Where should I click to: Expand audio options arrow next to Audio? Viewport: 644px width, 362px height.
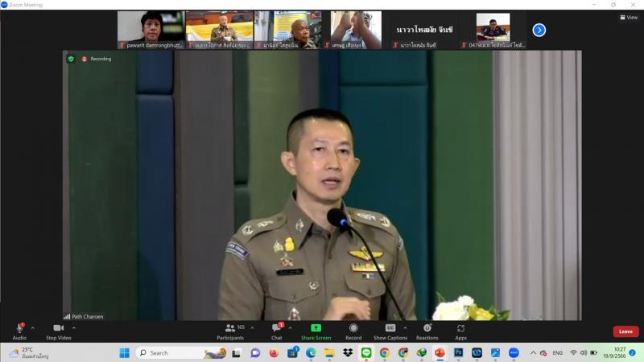(x=32, y=328)
